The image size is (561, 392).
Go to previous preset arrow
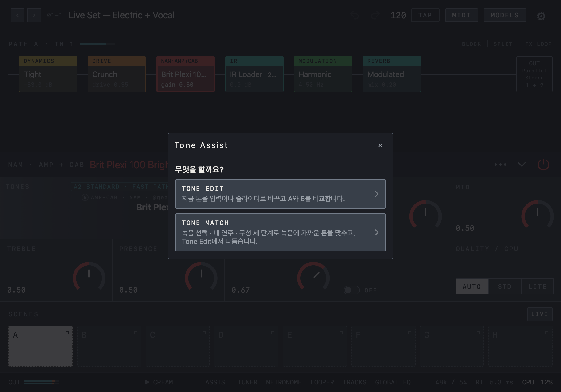tap(17, 15)
